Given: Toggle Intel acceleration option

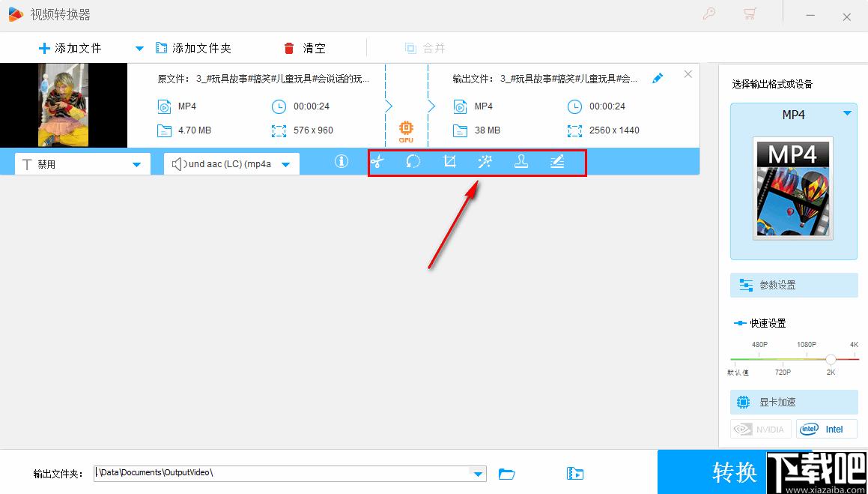Looking at the screenshot, I should (827, 430).
